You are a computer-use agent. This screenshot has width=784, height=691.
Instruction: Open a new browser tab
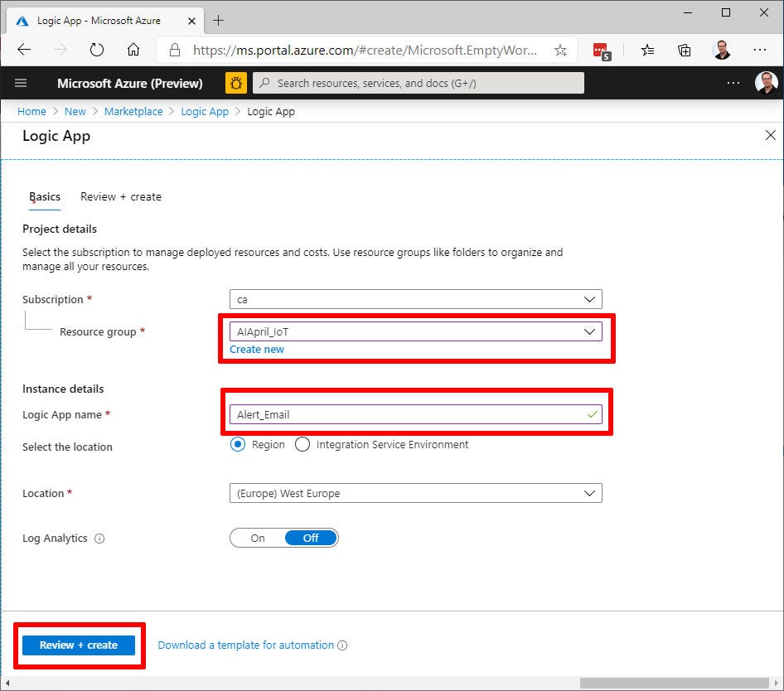click(219, 21)
